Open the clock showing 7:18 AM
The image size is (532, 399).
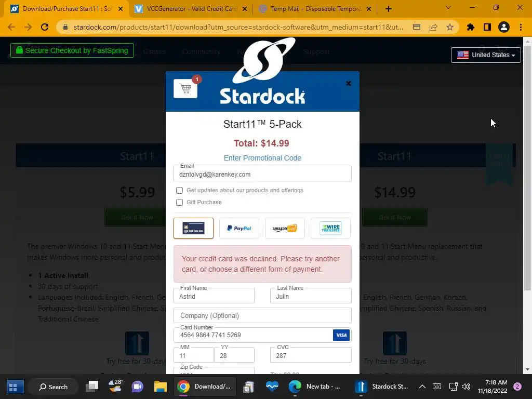pos(493,387)
